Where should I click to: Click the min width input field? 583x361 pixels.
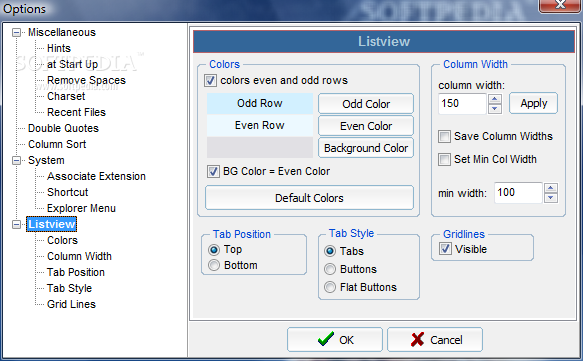point(518,193)
